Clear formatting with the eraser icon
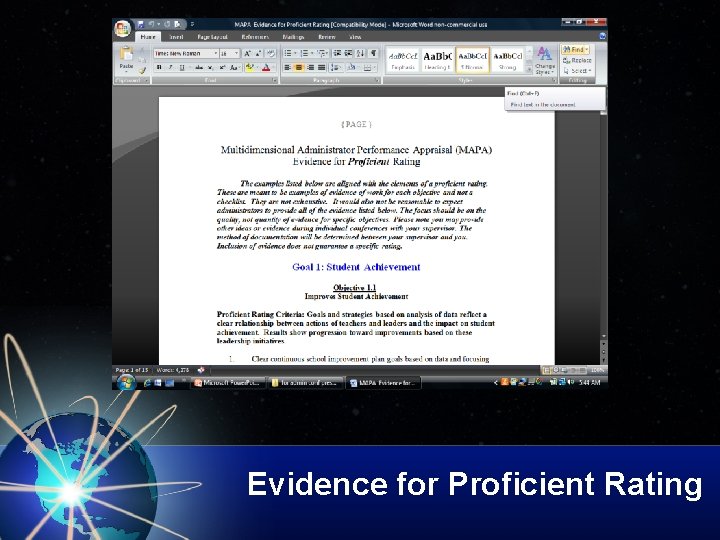 click(271, 54)
